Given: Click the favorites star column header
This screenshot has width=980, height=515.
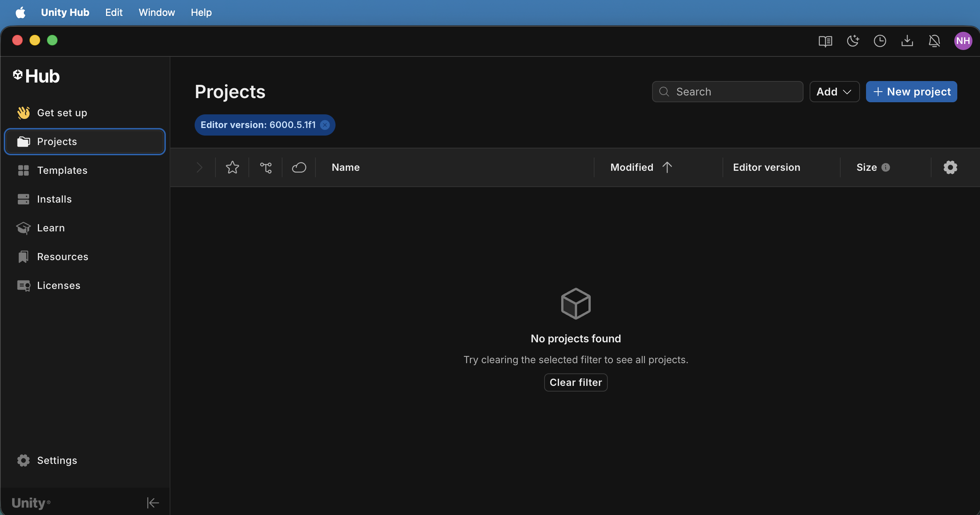Looking at the screenshot, I should (x=233, y=167).
